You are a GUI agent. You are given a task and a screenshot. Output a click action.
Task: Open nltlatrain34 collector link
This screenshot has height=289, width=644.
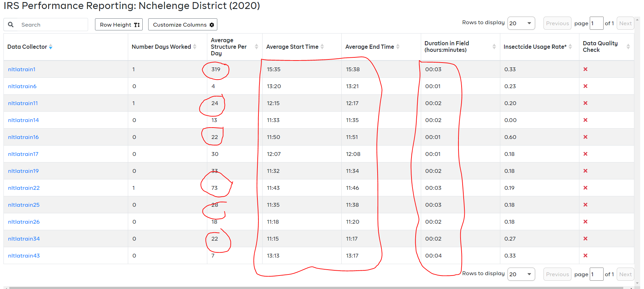(24, 239)
